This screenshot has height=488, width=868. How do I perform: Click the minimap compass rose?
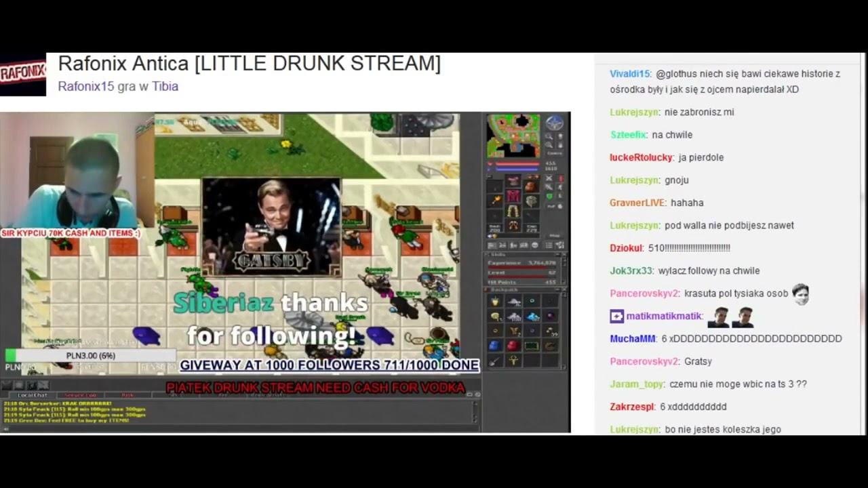555,123
